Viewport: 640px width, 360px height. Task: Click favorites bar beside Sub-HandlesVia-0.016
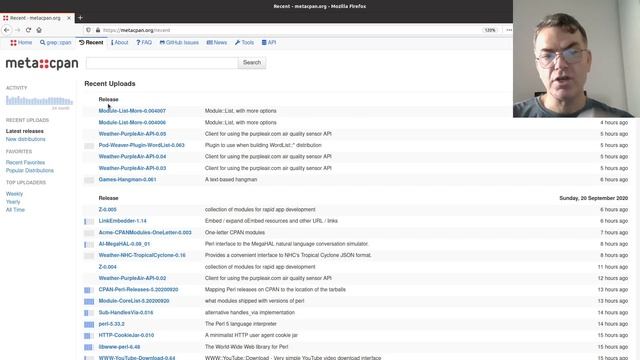point(89,313)
